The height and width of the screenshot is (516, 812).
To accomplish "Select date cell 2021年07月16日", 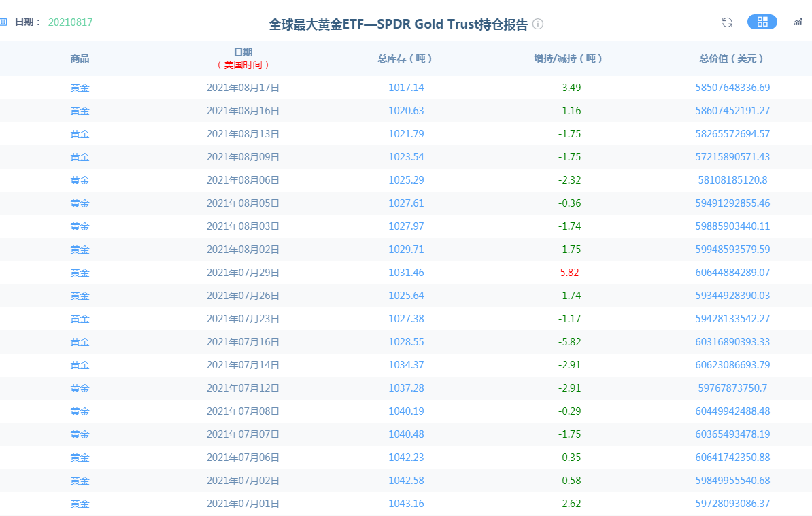I will [243, 341].
